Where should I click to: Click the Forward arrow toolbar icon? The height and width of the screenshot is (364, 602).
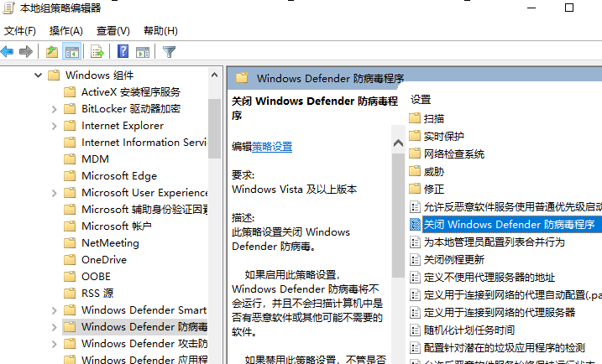[x=26, y=51]
